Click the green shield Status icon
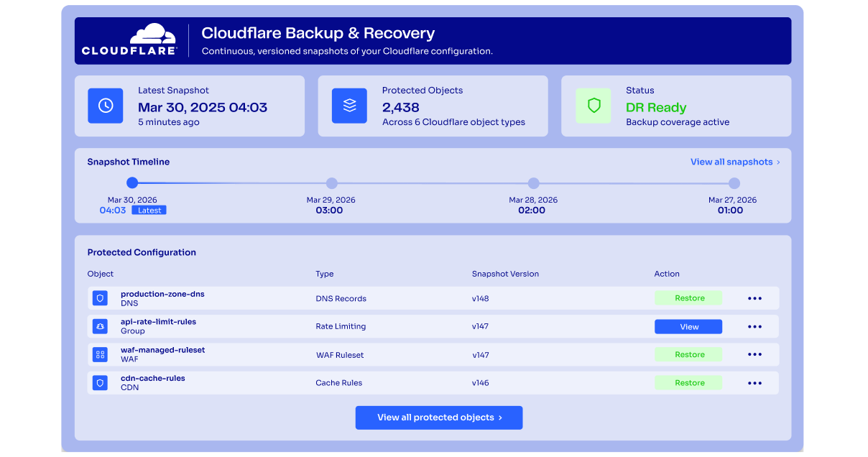 click(x=594, y=106)
